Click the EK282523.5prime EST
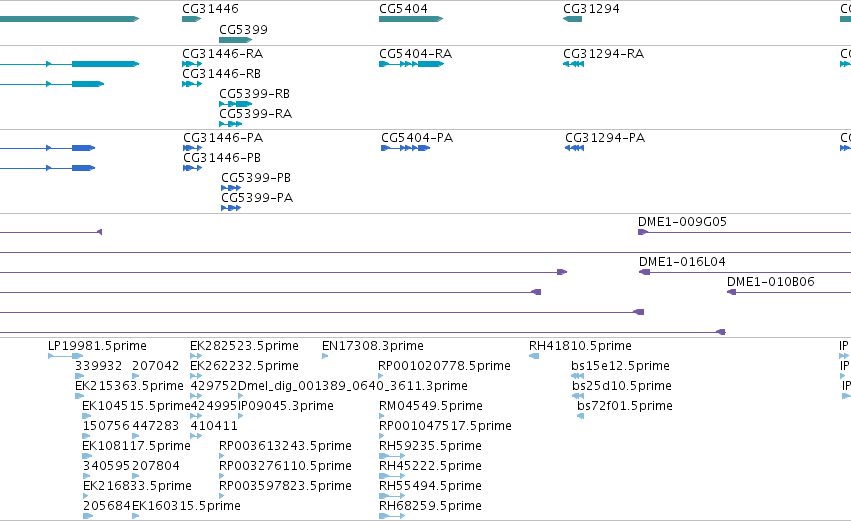851x521 pixels. click(196, 357)
